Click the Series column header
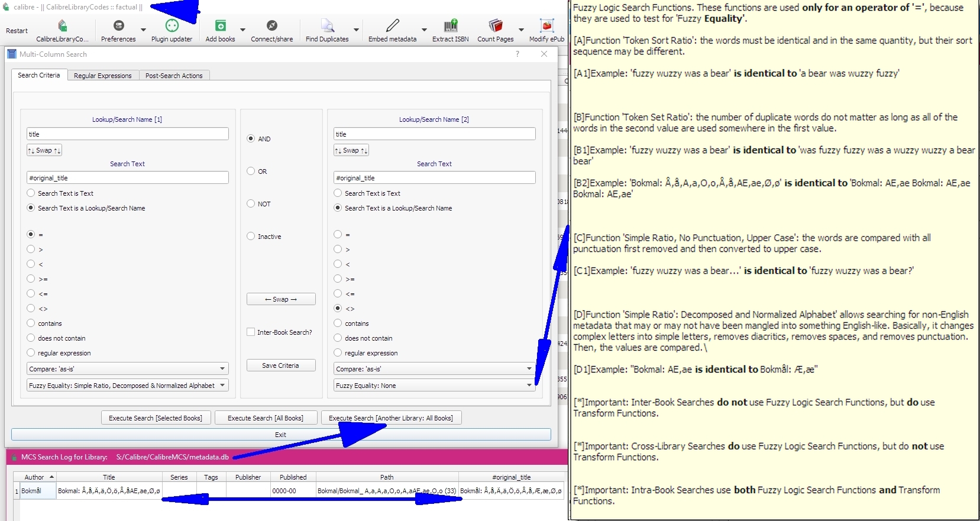The width and height of the screenshot is (980, 521). (x=179, y=477)
